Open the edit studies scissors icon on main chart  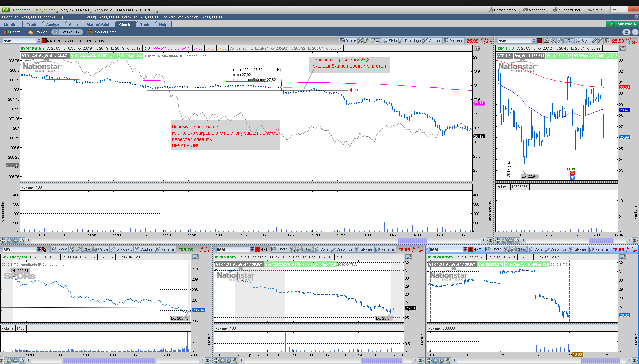360,41
